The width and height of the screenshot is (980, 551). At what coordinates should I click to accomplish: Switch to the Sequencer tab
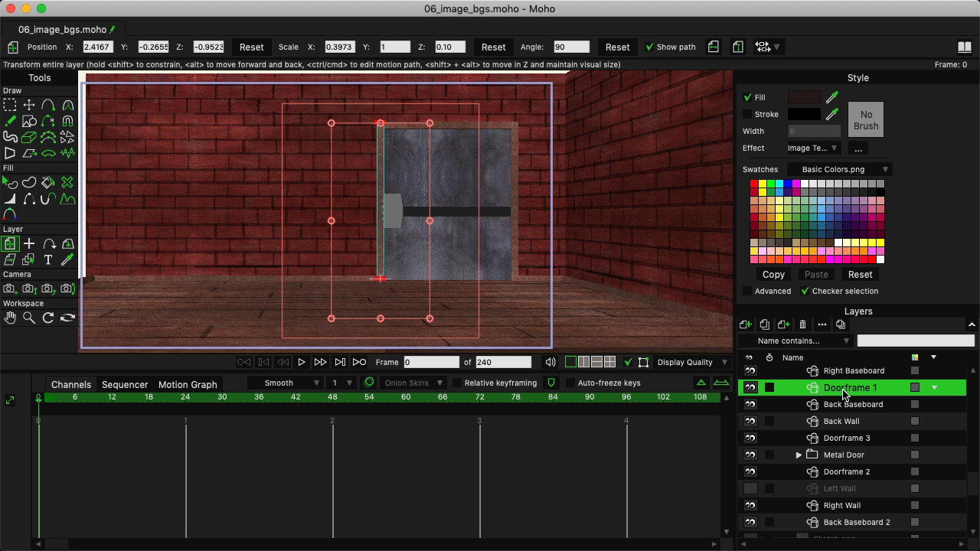[x=125, y=384]
